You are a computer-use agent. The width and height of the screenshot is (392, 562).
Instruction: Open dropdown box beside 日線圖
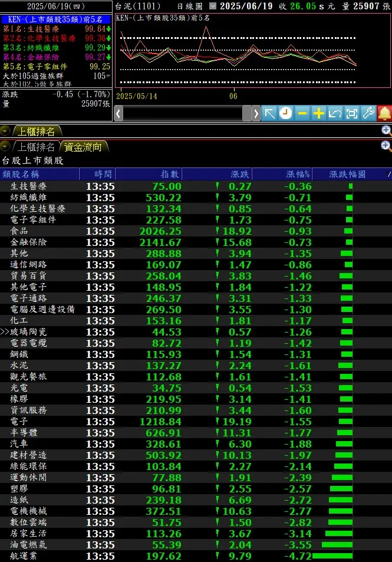click(x=212, y=6)
